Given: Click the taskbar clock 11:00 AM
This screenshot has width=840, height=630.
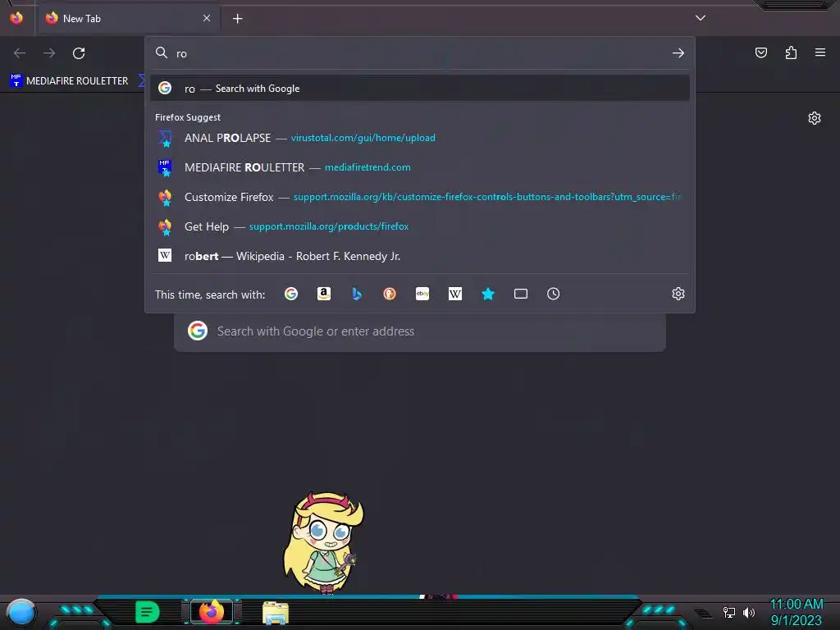Looking at the screenshot, I should click(x=796, y=605).
